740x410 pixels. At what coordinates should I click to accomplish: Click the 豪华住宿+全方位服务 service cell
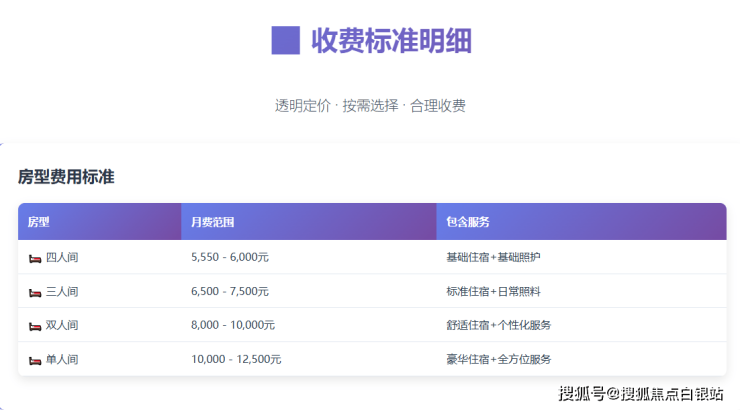pos(498,360)
